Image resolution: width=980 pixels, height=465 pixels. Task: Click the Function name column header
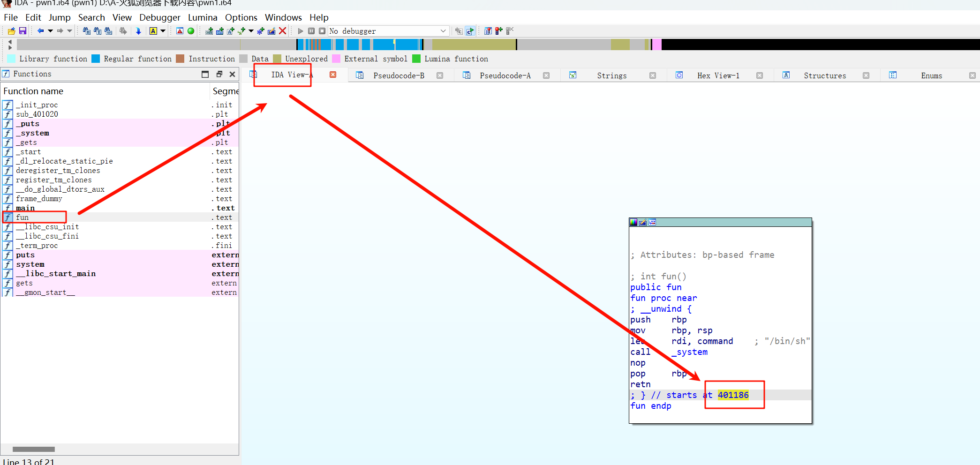105,91
